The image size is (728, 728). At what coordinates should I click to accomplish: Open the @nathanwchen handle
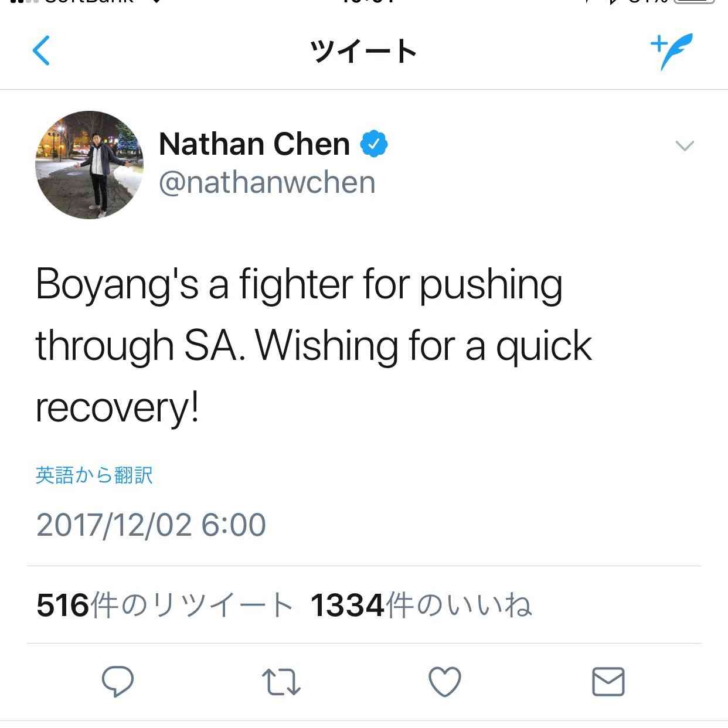pyautogui.click(x=267, y=183)
